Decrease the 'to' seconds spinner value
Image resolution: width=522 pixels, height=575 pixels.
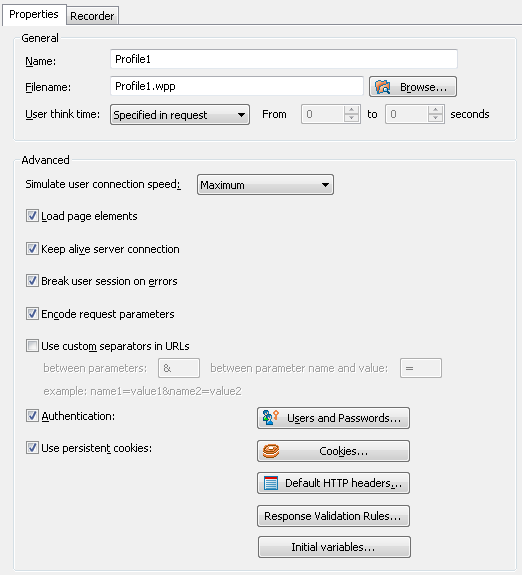click(x=435, y=118)
